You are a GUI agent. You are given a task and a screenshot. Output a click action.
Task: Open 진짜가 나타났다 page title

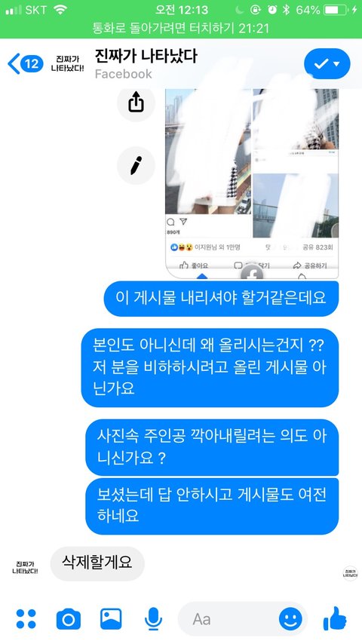[x=146, y=56]
